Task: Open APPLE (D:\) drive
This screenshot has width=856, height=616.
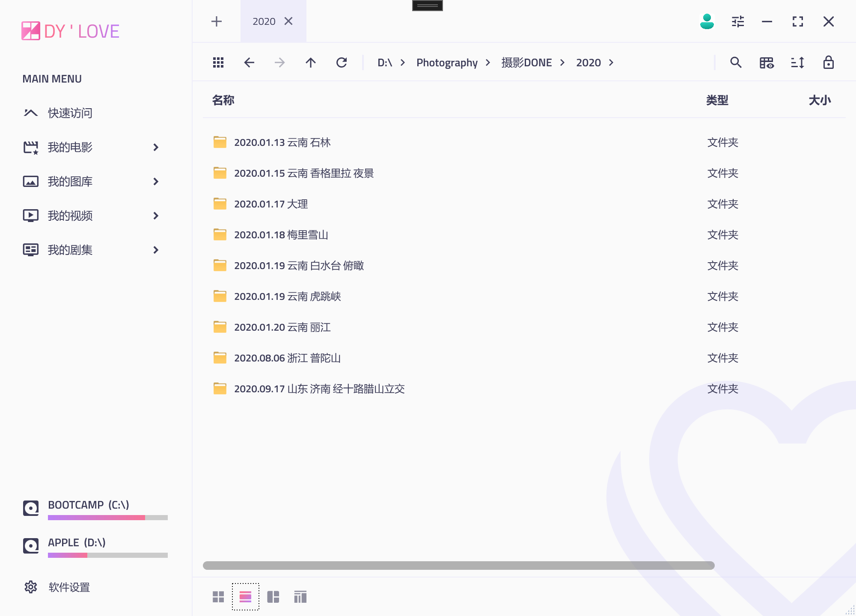Action: 77,542
